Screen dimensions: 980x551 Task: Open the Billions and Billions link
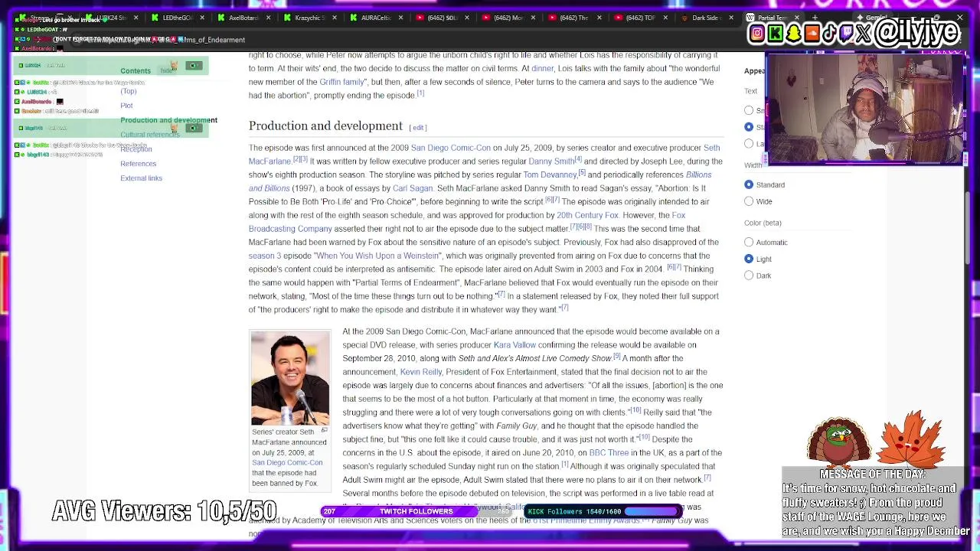click(x=480, y=181)
